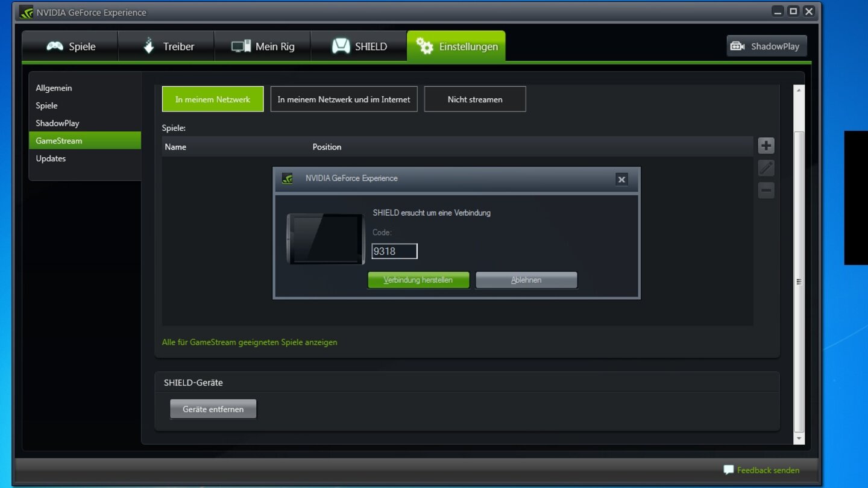
Task: Open the Mein Rig tab
Action: (263, 46)
